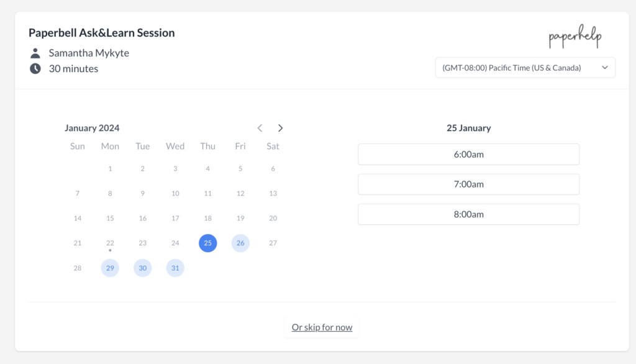The image size is (636, 364).
Task: Click the paperhelp logo
Action: point(575,38)
